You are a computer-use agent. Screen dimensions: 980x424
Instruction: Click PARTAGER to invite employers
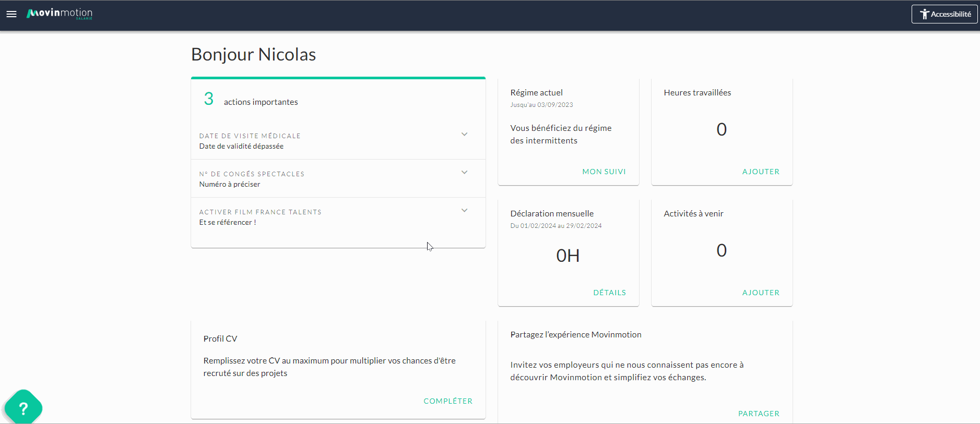click(x=759, y=414)
